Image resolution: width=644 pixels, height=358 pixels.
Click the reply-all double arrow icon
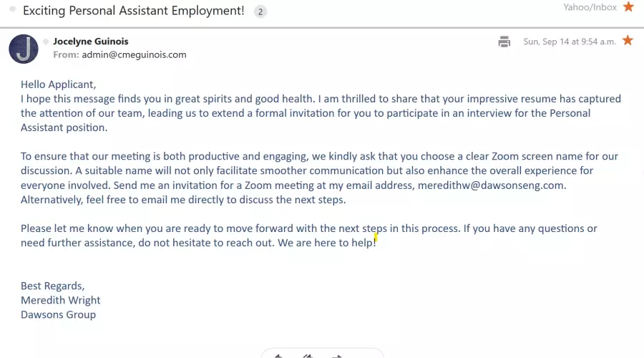pyautogui.click(x=308, y=355)
